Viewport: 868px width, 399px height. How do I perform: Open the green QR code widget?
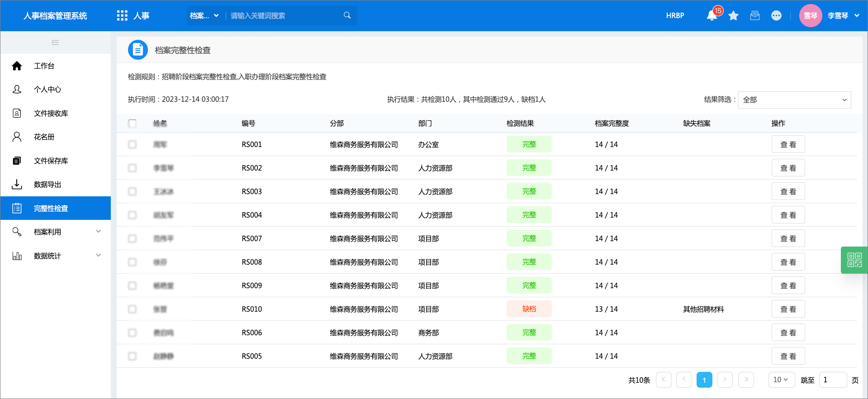pyautogui.click(x=854, y=260)
